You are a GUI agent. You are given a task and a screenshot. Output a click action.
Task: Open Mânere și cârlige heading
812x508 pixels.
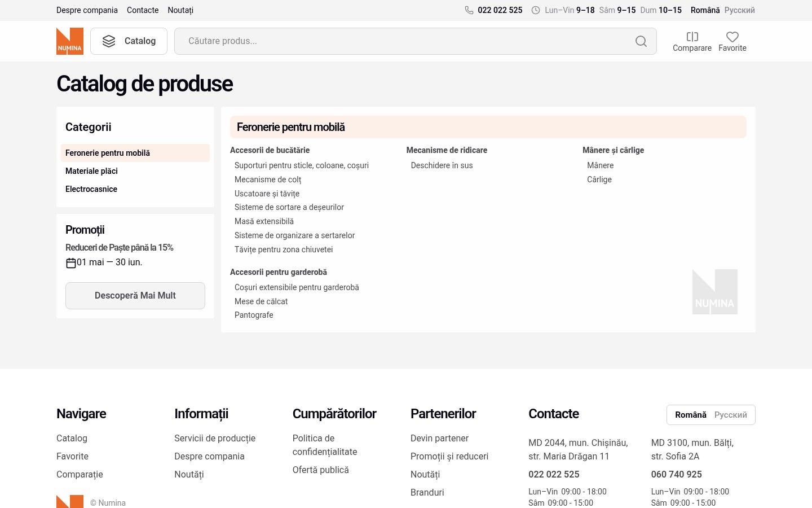(x=613, y=150)
